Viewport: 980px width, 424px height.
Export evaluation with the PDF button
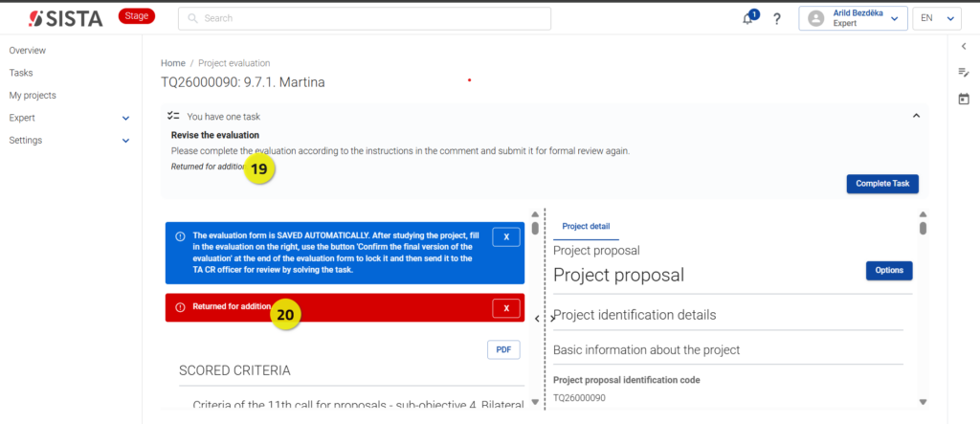click(503, 350)
